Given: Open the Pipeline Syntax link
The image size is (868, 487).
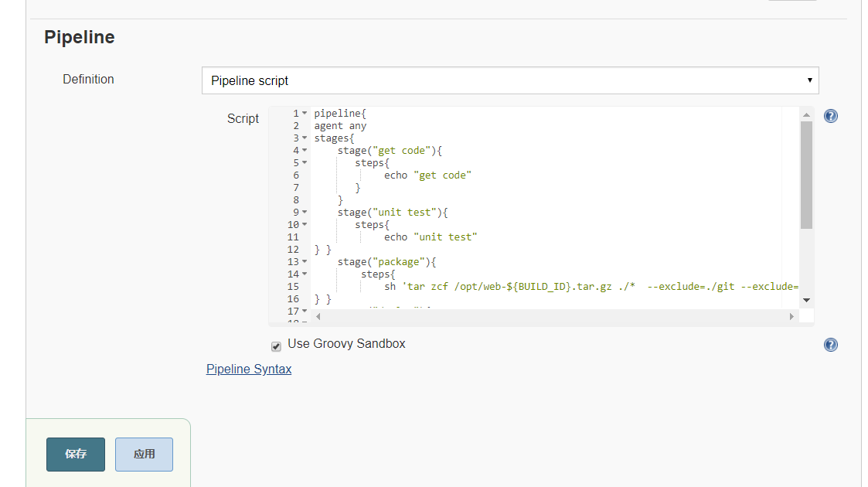Looking at the screenshot, I should point(249,370).
